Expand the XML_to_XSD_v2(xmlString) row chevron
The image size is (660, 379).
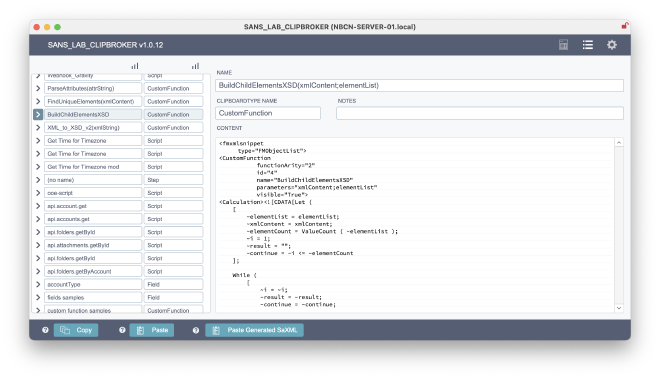38,128
